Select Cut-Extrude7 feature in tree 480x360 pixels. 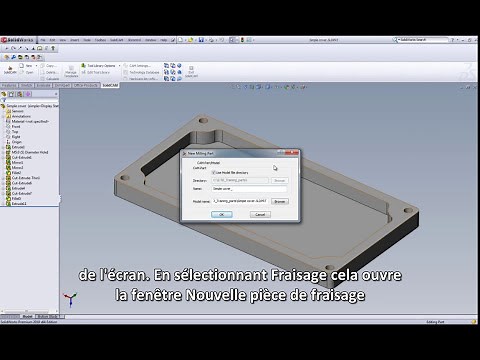(x=19, y=193)
